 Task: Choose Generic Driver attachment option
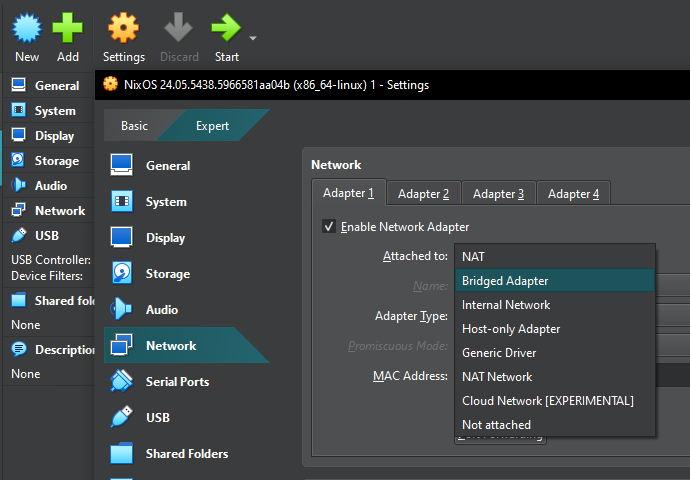(555, 353)
